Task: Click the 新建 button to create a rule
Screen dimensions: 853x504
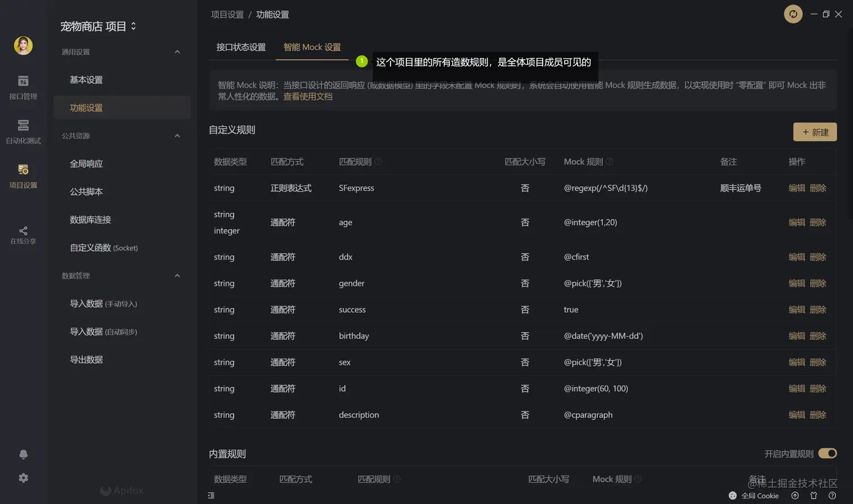Action: 815,132
